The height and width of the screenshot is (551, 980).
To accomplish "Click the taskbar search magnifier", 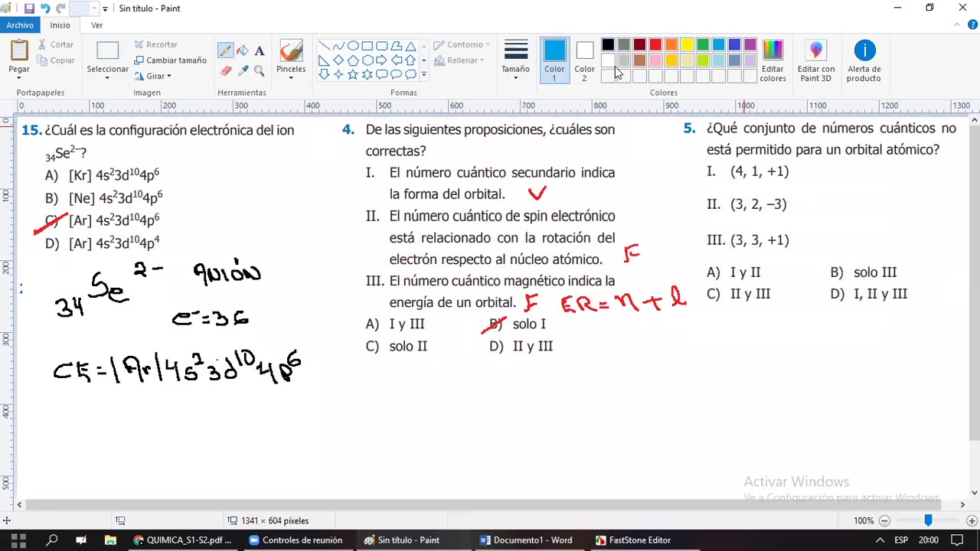I will click(x=51, y=540).
